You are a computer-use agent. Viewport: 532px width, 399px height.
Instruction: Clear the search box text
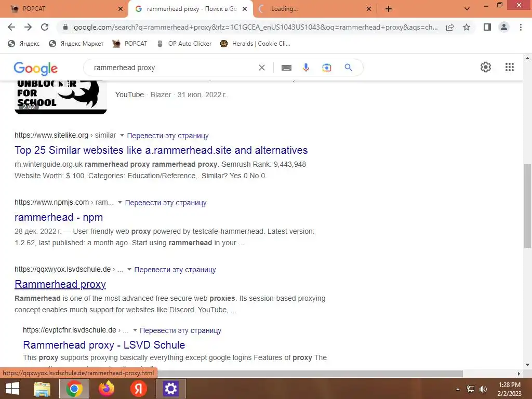click(x=262, y=68)
